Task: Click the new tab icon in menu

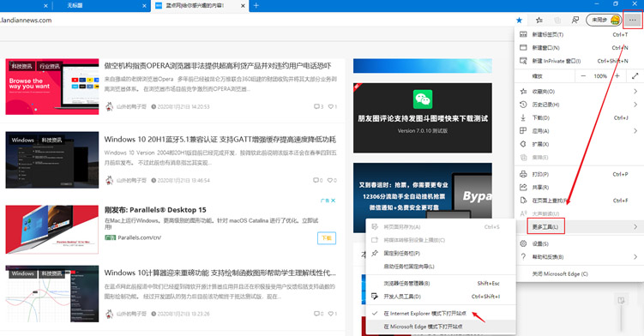Action: tap(523, 34)
